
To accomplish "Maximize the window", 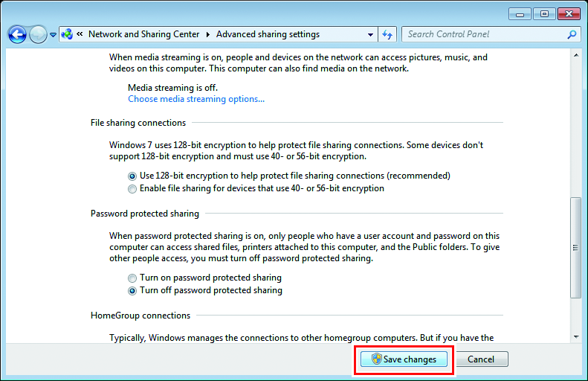I will pos(544,14).
